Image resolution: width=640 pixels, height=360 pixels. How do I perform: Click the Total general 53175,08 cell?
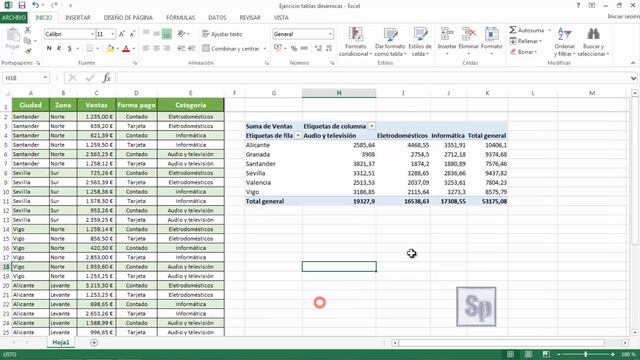click(487, 201)
